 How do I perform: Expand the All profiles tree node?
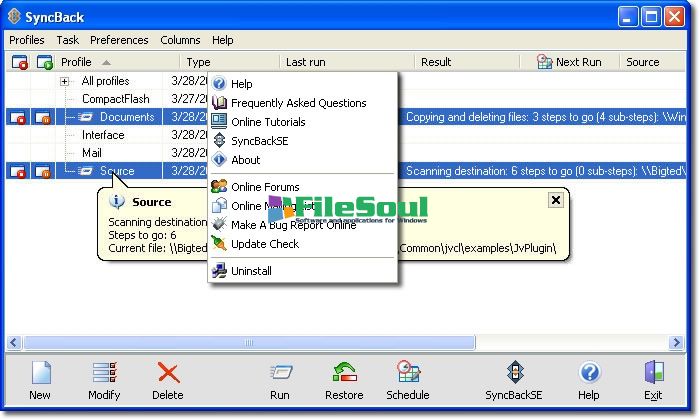click(x=65, y=82)
